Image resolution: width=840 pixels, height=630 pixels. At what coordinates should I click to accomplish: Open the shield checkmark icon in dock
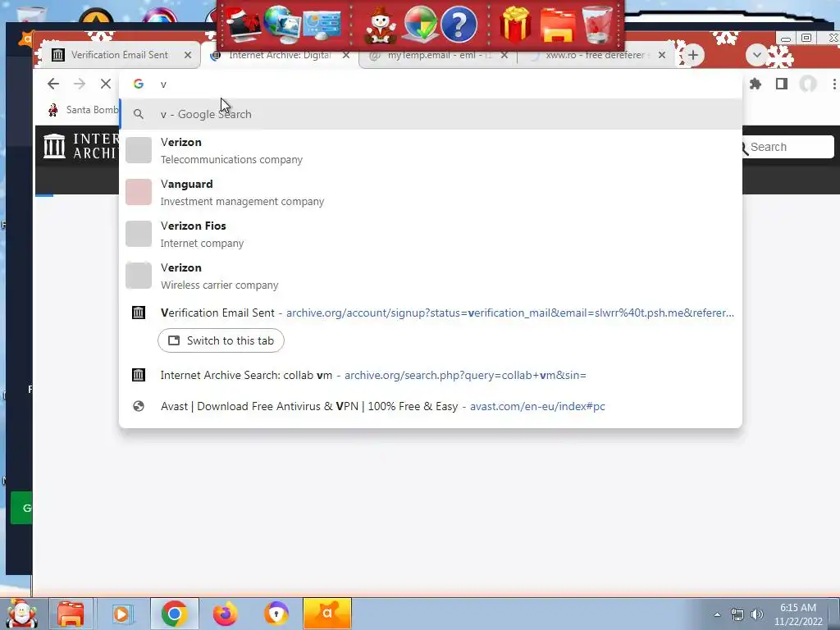[420, 24]
